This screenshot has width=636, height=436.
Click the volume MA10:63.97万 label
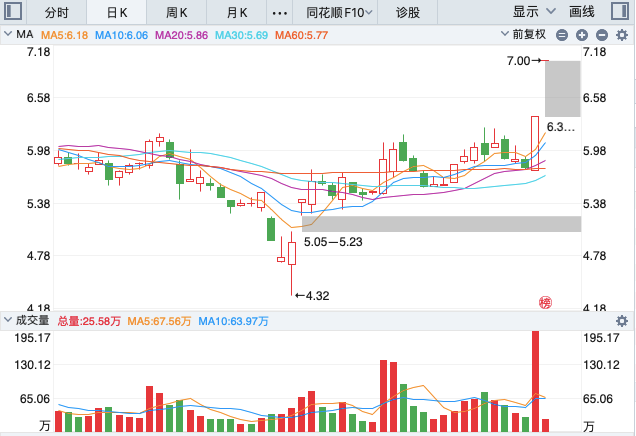tap(233, 322)
